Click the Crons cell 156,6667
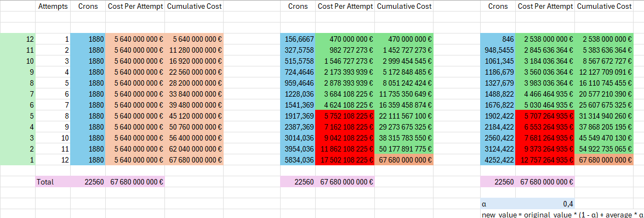 point(298,39)
